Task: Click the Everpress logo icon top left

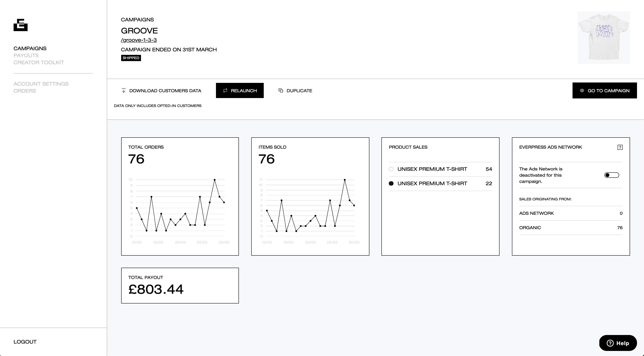Action: (20, 25)
